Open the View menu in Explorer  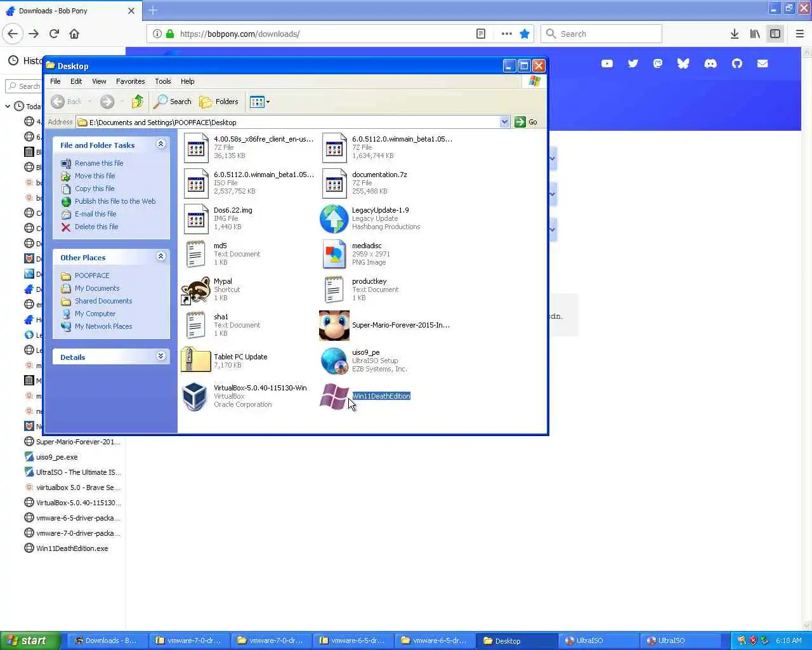pyautogui.click(x=99, y=81)
